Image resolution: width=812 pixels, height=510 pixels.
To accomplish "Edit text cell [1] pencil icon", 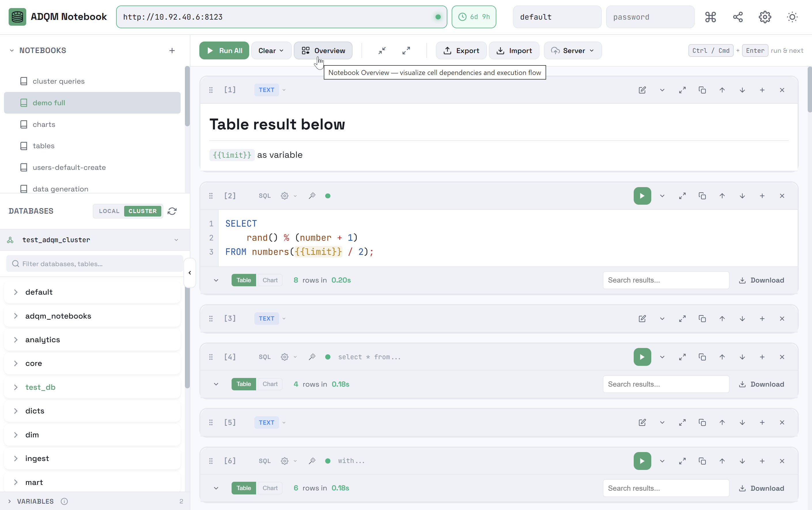I will pos(642,90).
